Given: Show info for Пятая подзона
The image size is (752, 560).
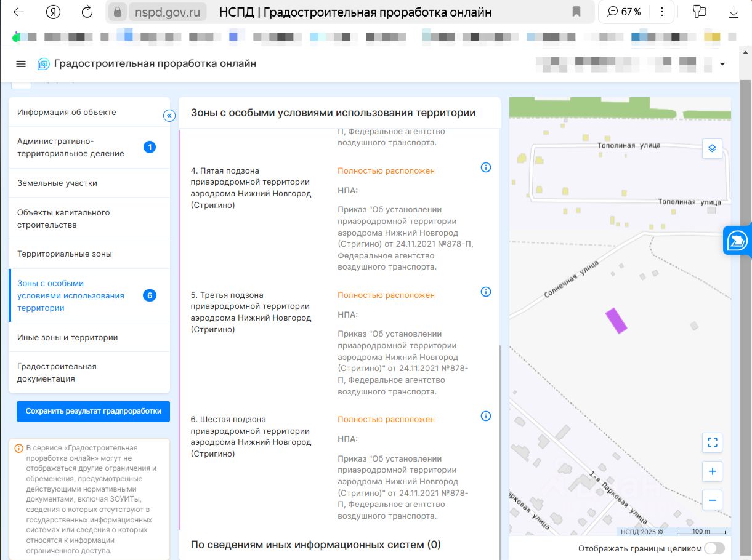Looking at the screenshot, I should pyautogui.click(x=486, y=167).
